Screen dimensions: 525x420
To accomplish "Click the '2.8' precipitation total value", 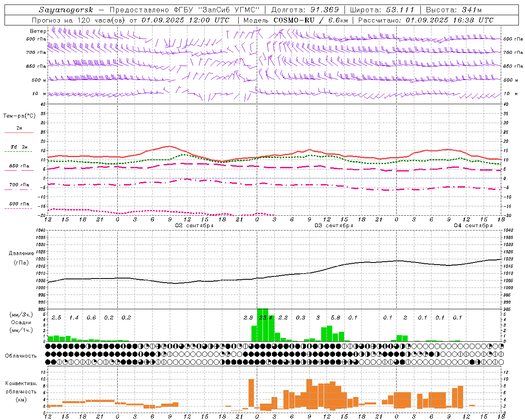I will [248, 318].
